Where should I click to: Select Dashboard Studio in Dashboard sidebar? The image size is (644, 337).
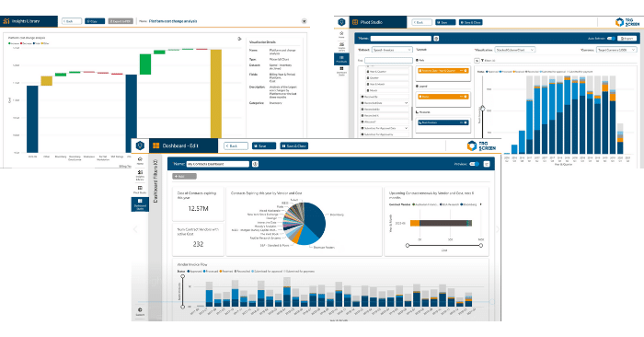(x=140, y=204)
